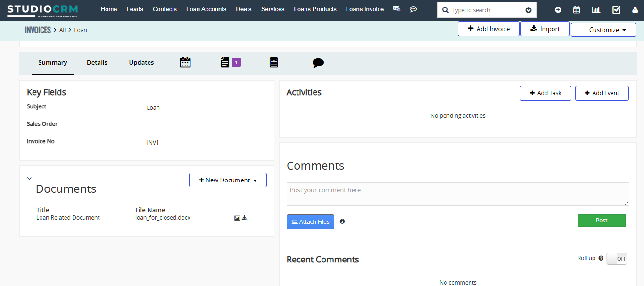The height and width of the screenshot is (286, 644).
Task: Click the quick create plus icon
Action: (558, 10)
